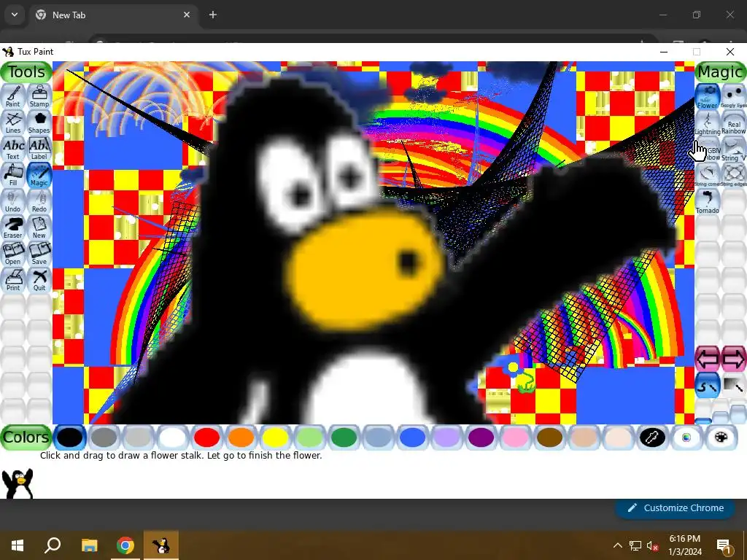Pick the dark green color swatch
The image size is (747, 560).
344,437
